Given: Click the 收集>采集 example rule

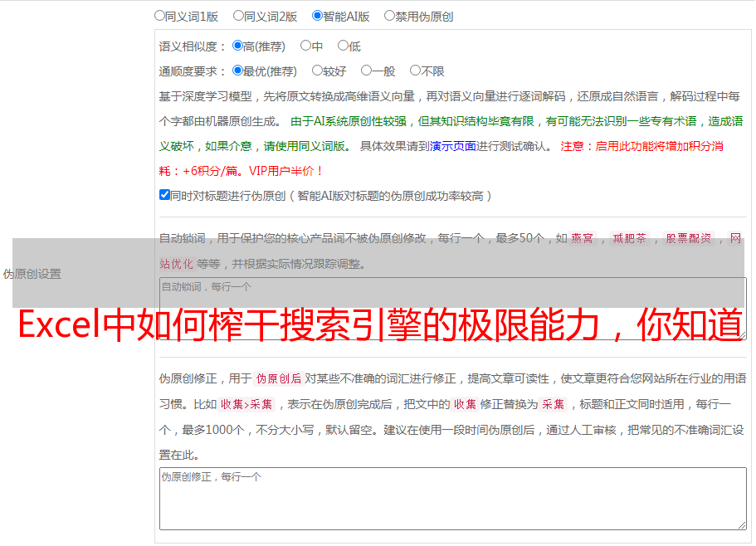Looking at the screenshot, I should click(x=246, y=404).
